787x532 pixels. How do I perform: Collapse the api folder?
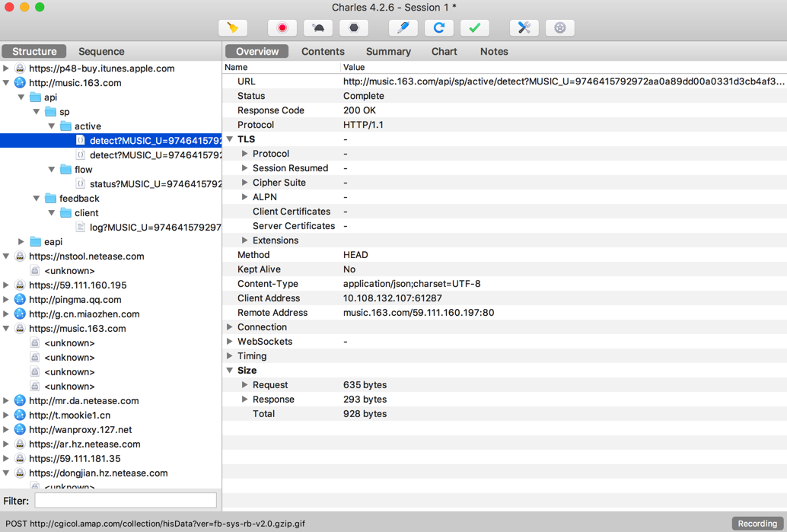[21, 97]
